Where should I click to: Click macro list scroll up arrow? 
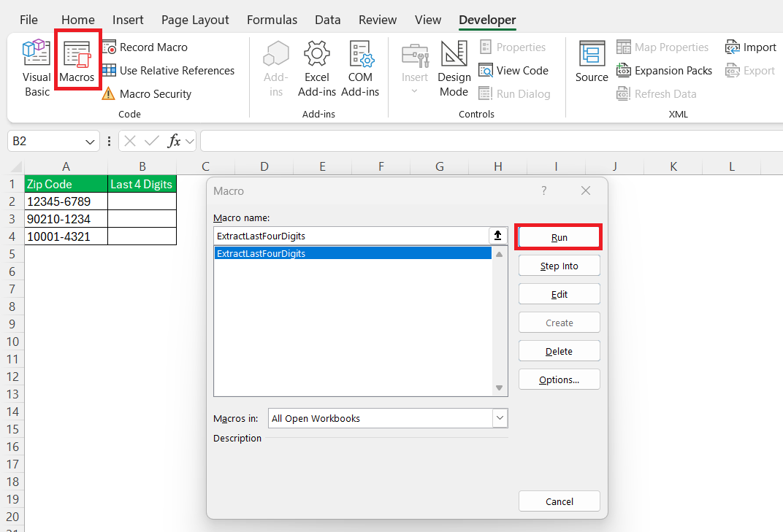tap(499, 255)
